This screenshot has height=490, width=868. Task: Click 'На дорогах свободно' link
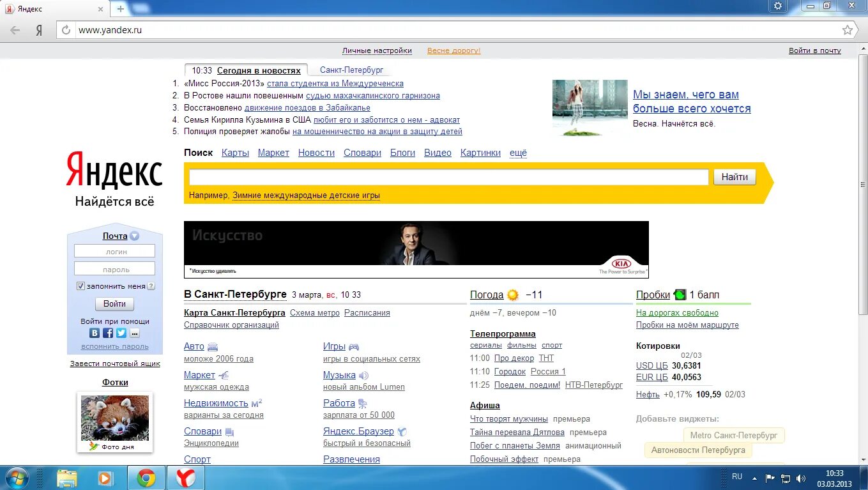677,313
